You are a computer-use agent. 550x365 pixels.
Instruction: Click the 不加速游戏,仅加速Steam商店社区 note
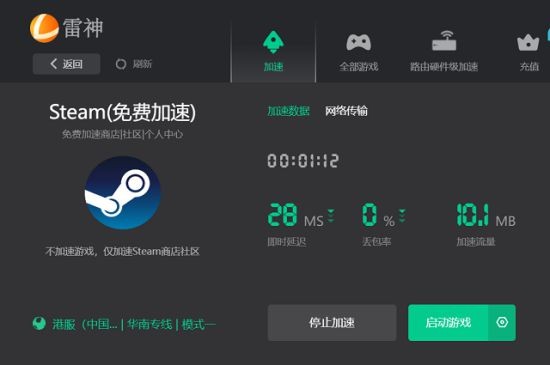[122, 251]
